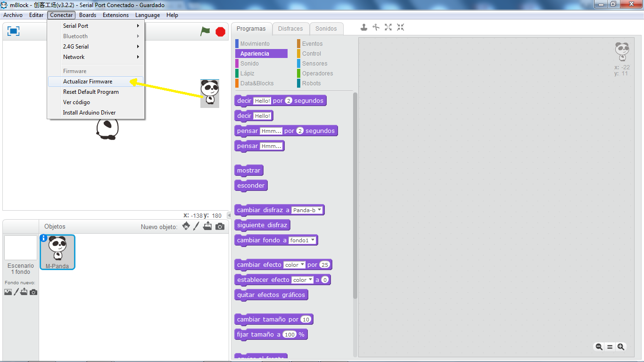644x362 pixels.
Task: Choose new sprite from library icon
Action: pos(186,226)
